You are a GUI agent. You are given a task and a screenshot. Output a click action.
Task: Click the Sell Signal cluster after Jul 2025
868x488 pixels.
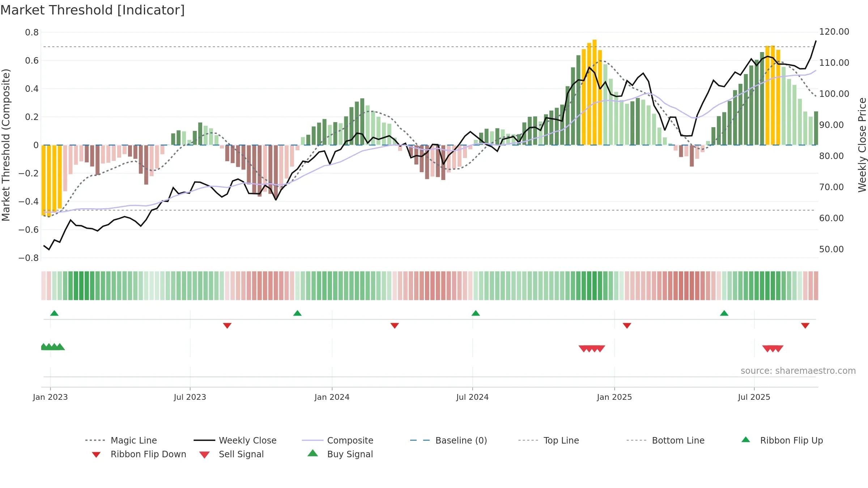coord(773,348)
